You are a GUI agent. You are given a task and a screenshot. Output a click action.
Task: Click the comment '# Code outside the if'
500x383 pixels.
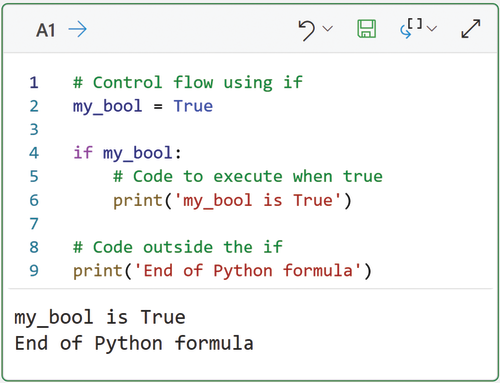178,247
